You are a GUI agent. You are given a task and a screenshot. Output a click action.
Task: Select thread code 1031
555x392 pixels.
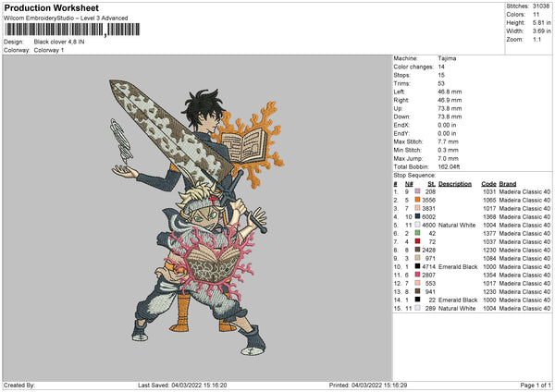click(x=489, y=191)
